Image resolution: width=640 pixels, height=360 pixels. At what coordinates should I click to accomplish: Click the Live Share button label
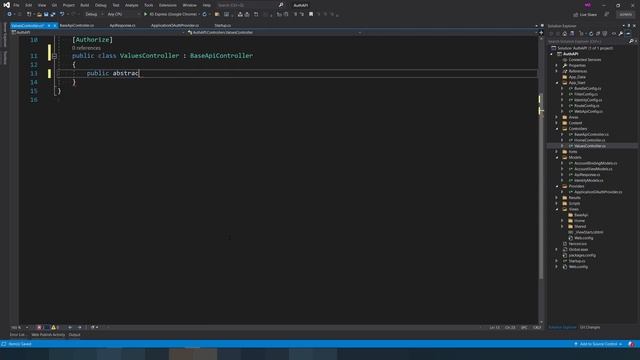click(588, 14)
